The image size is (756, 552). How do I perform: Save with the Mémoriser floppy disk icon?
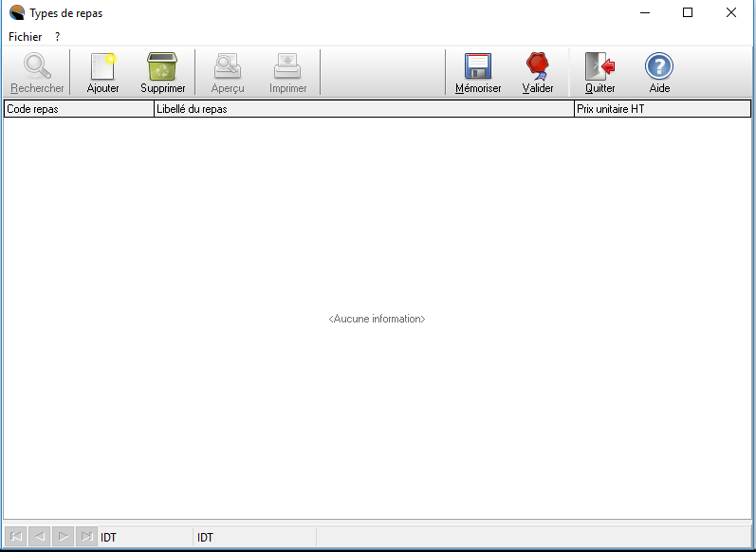tap(477, 67)
